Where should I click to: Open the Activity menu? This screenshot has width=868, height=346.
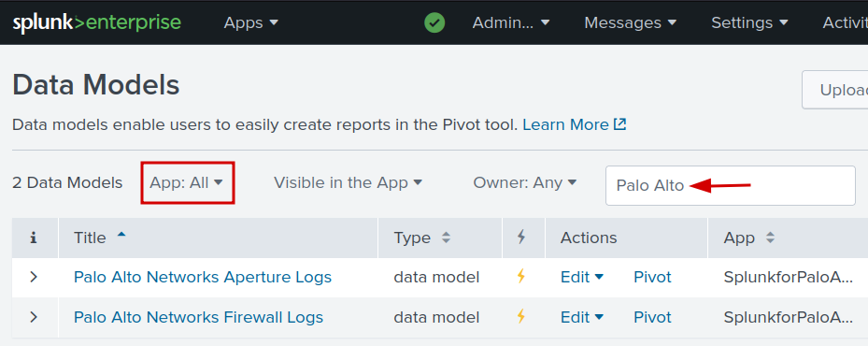846,22
